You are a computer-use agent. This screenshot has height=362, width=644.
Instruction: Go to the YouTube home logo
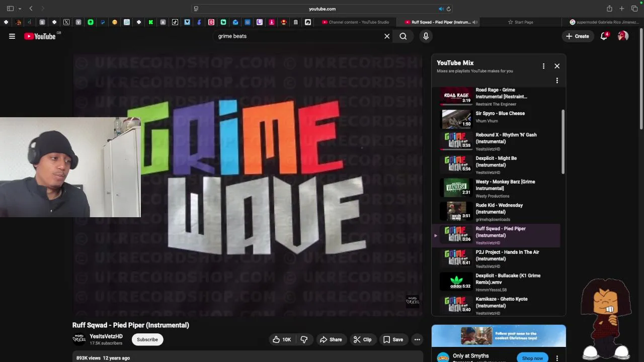tap(40, 36)
